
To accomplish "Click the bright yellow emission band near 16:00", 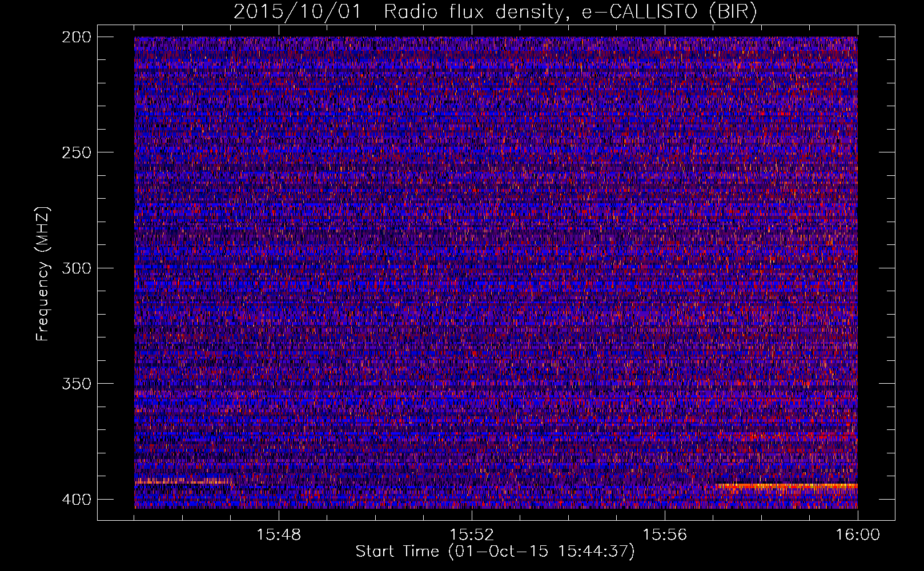I will 786,486.
